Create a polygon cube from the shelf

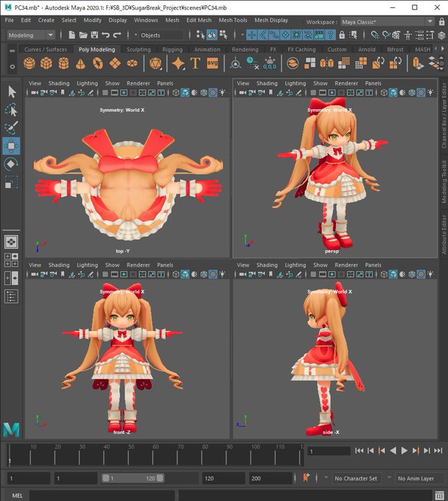tap(46, 63)
